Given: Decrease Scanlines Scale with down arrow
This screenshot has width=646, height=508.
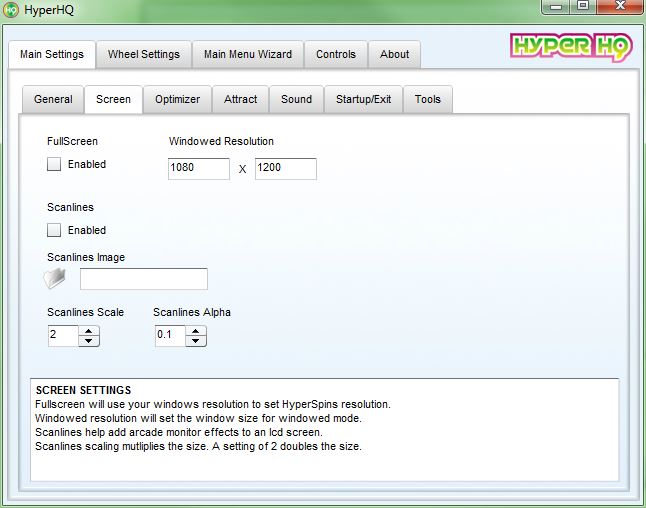Looking at the screenshot, I should 89,341.
